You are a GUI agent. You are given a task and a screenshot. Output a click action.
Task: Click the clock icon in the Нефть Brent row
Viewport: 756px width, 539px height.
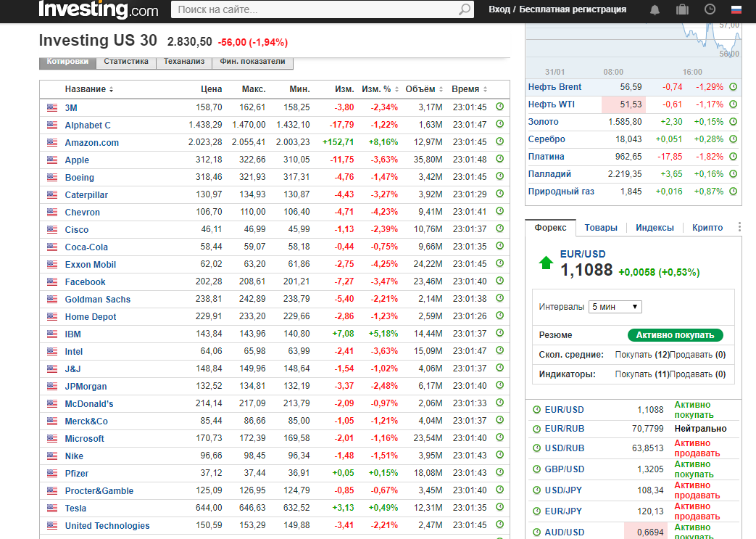pos(734,87)
